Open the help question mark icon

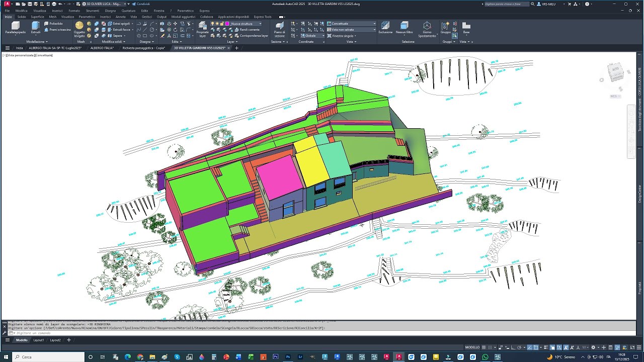[x=587, y=4]
